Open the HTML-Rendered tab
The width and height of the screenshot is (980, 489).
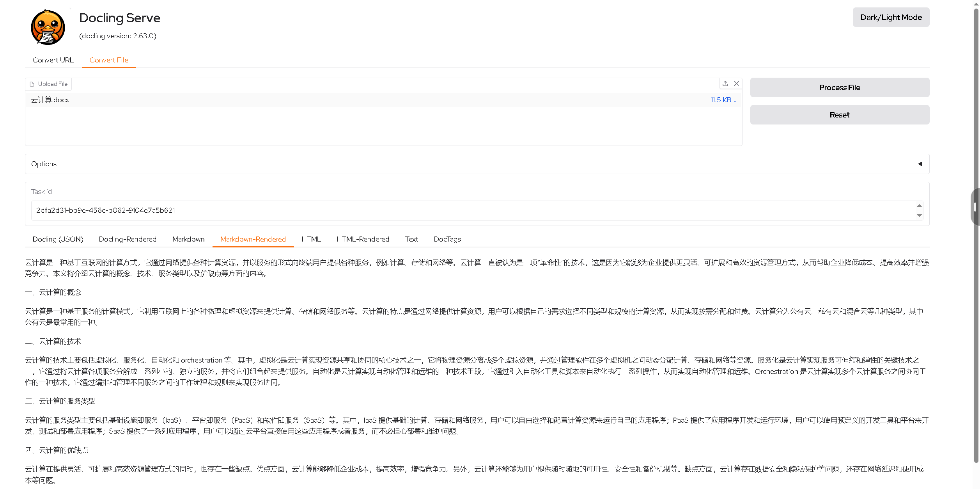click(x=363, y=239)
